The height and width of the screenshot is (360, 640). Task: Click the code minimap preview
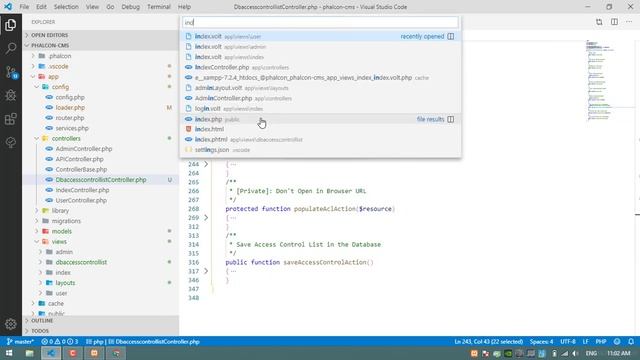600,80
